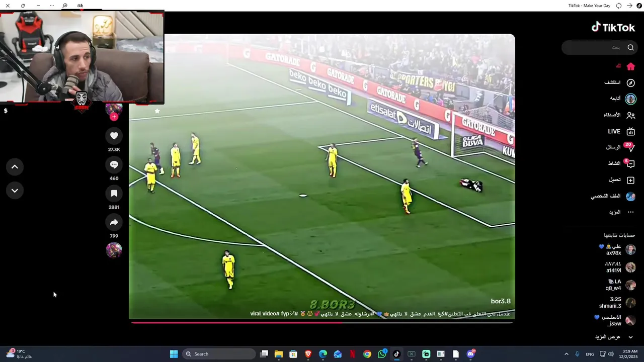Open Discord from the taskbar

point(470,354)
